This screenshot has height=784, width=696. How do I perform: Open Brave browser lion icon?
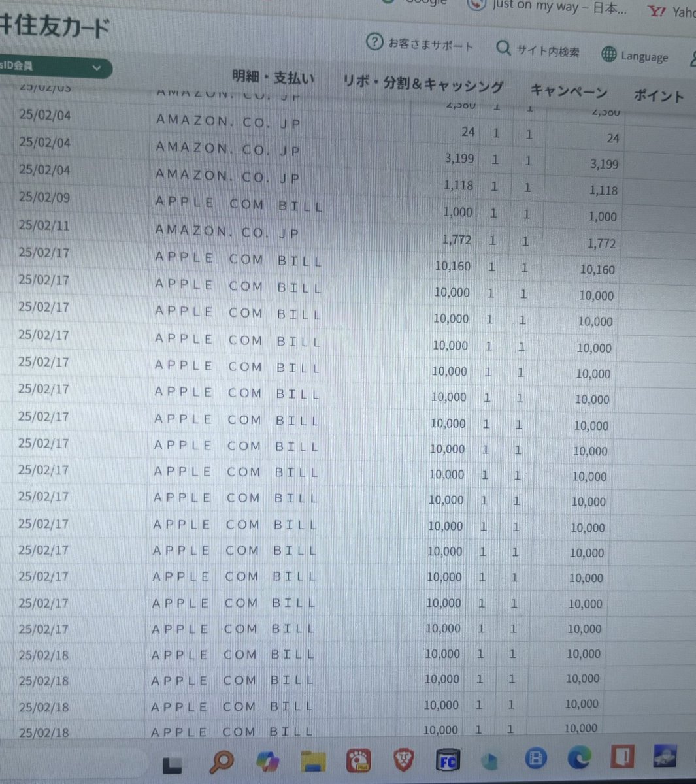pyautogui.click(x=404, y=759)
